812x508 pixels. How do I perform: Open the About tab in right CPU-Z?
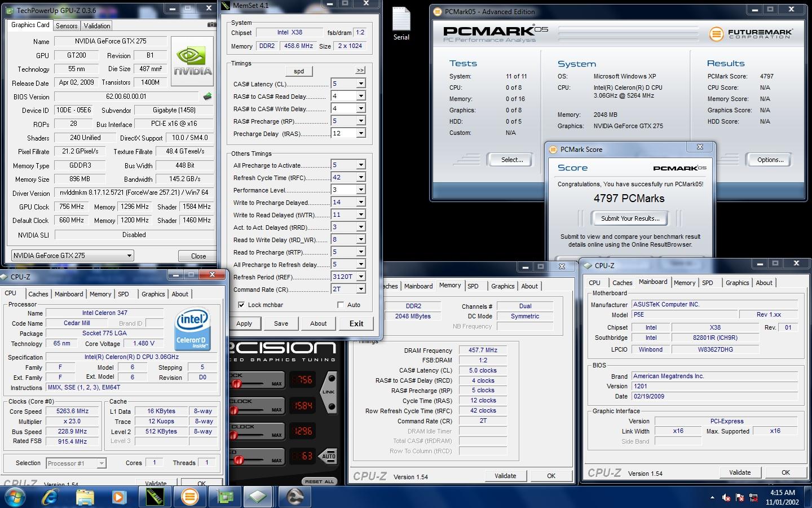(x=764, y=283)
